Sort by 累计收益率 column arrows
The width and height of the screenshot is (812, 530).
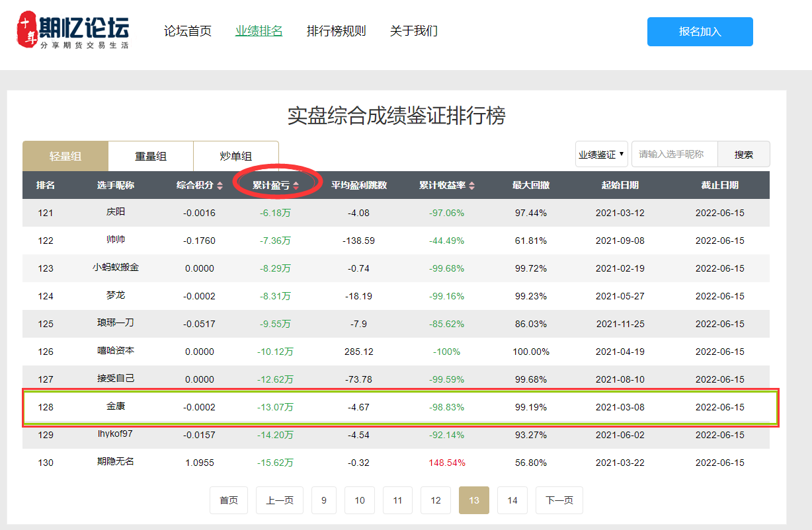tap(471, 186)
